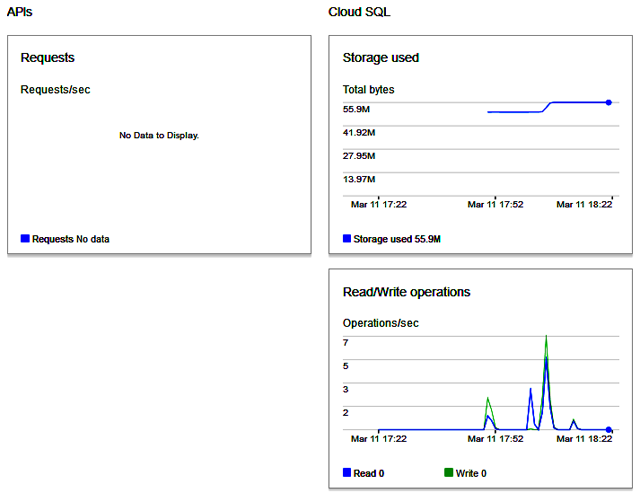Click the 55.9M y-axis value
This screenshot has height=493, width=640.
pos(356,109)
